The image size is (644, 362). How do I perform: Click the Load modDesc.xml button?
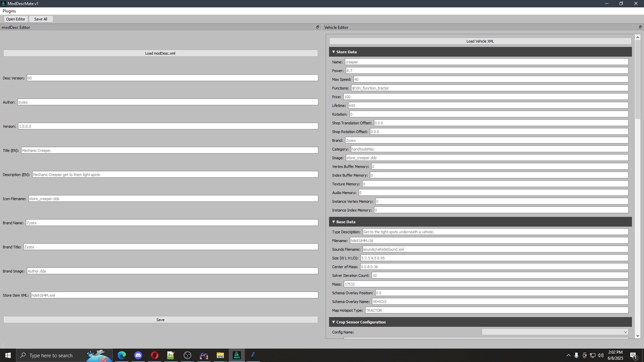click(160, 53)
